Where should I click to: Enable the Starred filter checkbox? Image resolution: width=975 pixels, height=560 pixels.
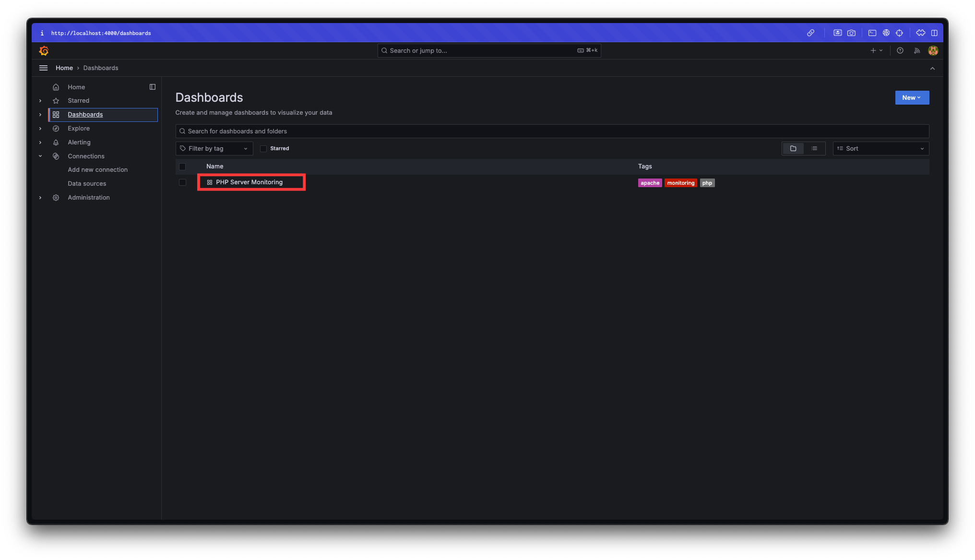tap(263, 149)
